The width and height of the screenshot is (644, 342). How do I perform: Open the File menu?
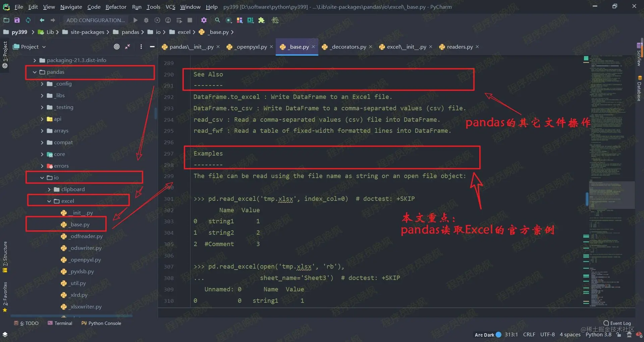pos(19,7)
